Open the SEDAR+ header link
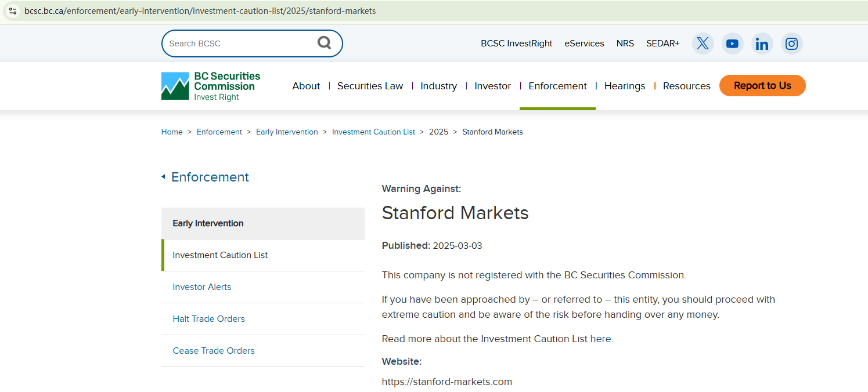Image resolution: width=868 pixels, height=392 pixels. pyautogui.click(x=662, y=43)
